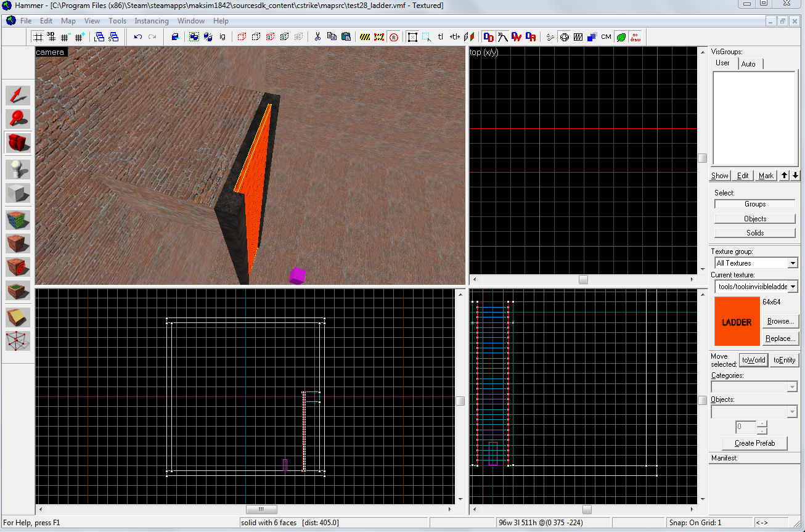Click the VisGroups Mark button
The height and width of the screenshot is (532, 805).
click(x=766, y=176)
